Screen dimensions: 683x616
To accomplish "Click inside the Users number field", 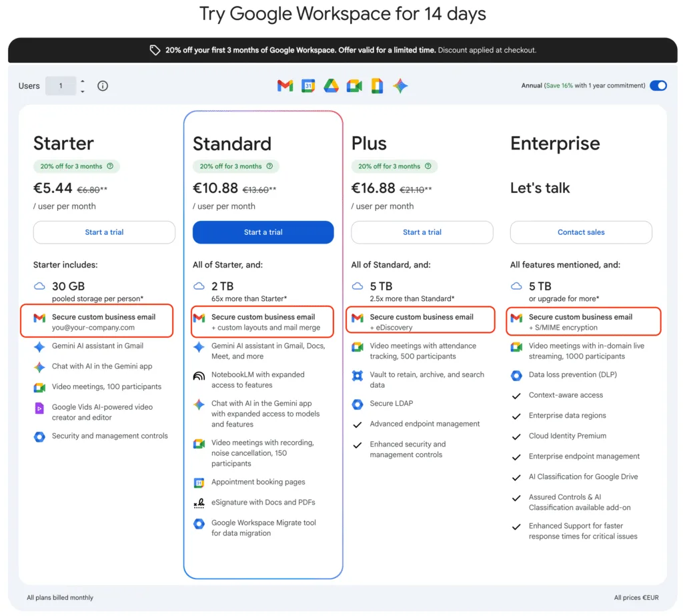I will click(62, 85).
